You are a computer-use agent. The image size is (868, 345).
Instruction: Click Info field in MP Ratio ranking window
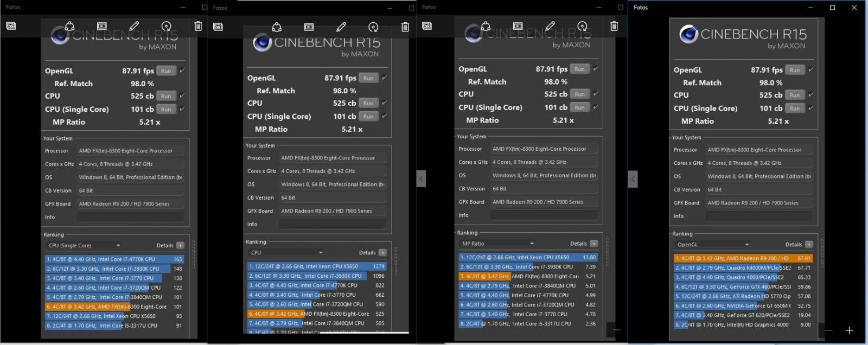click(544, 215)
